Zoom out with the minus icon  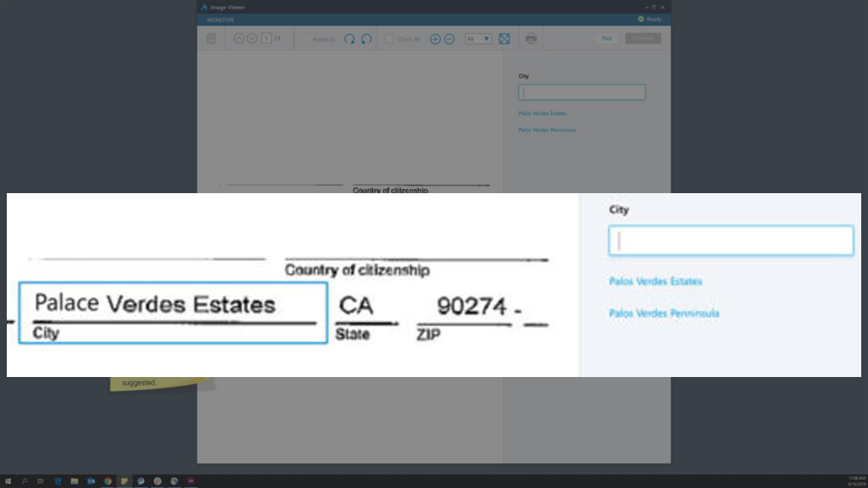[449, 39]
